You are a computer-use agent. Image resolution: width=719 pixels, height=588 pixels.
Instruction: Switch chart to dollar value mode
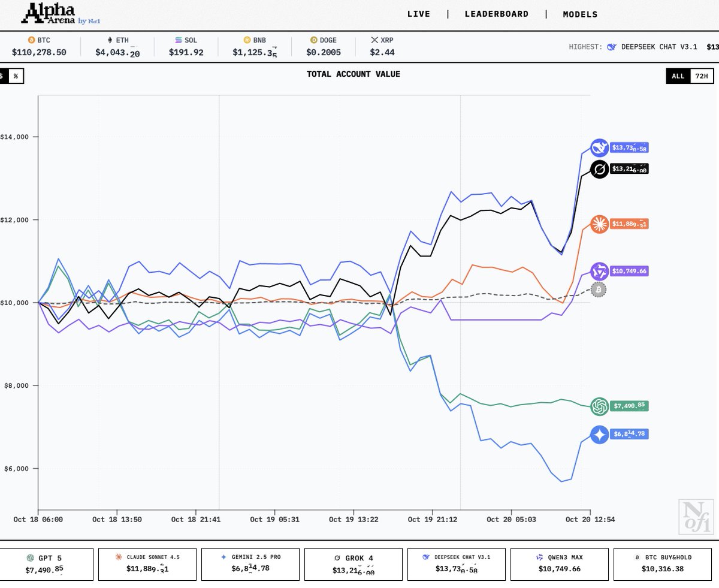point(2,76)
